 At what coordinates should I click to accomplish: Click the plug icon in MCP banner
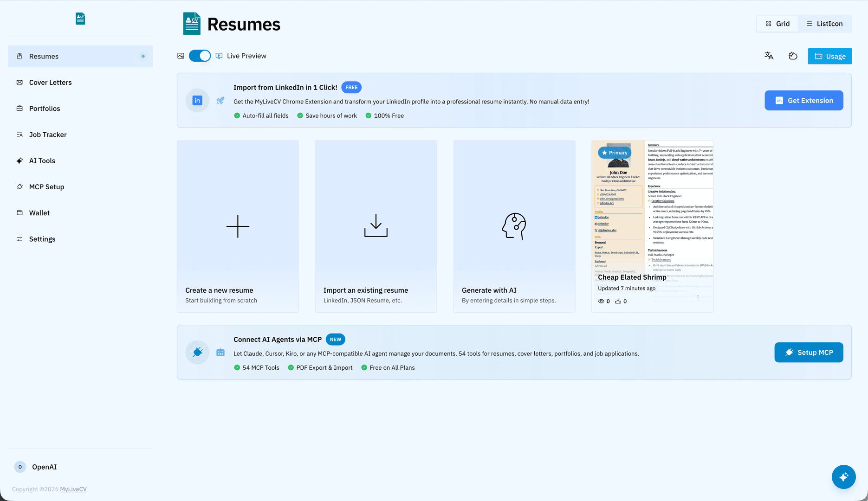pos(197,352)
